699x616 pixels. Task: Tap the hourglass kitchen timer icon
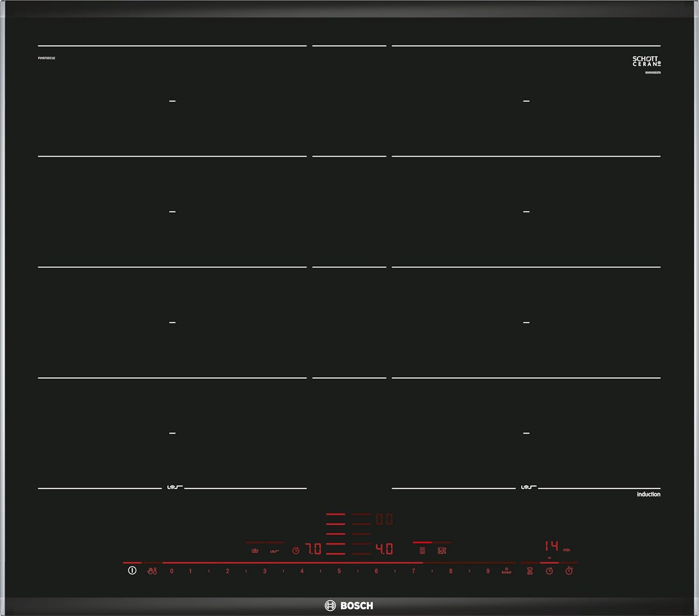[530, 571]
